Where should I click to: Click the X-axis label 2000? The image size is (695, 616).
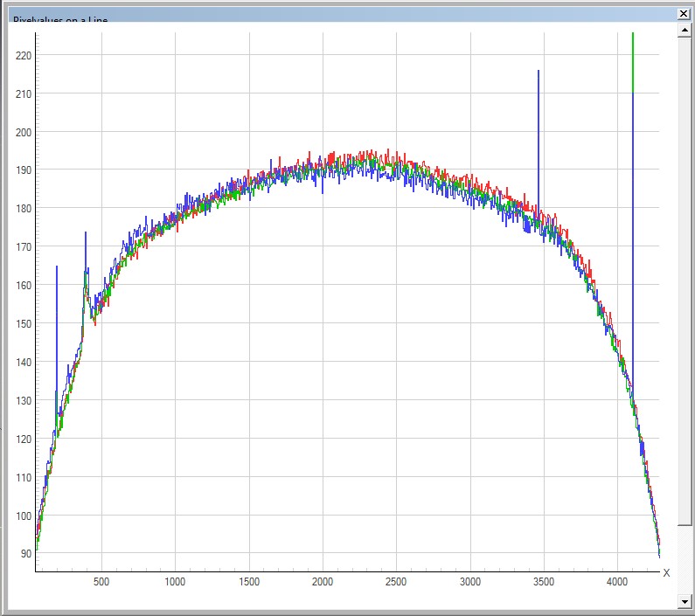[323, 581]
